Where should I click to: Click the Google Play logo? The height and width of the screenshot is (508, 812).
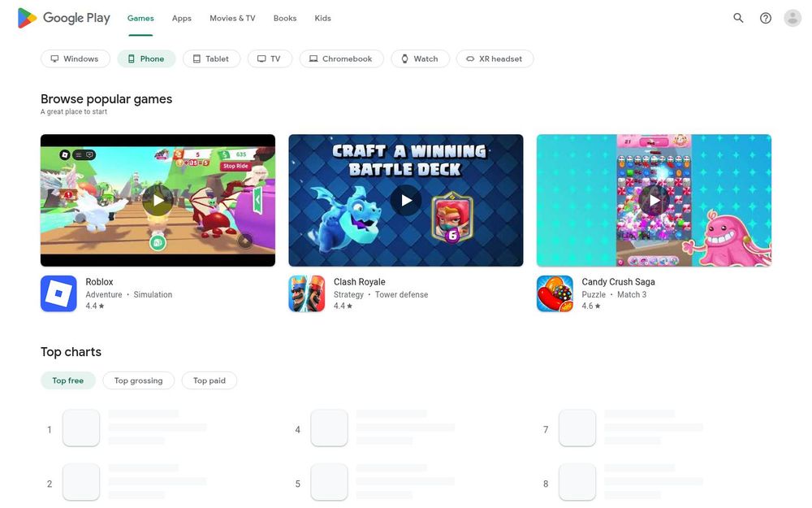coord(63,17)
